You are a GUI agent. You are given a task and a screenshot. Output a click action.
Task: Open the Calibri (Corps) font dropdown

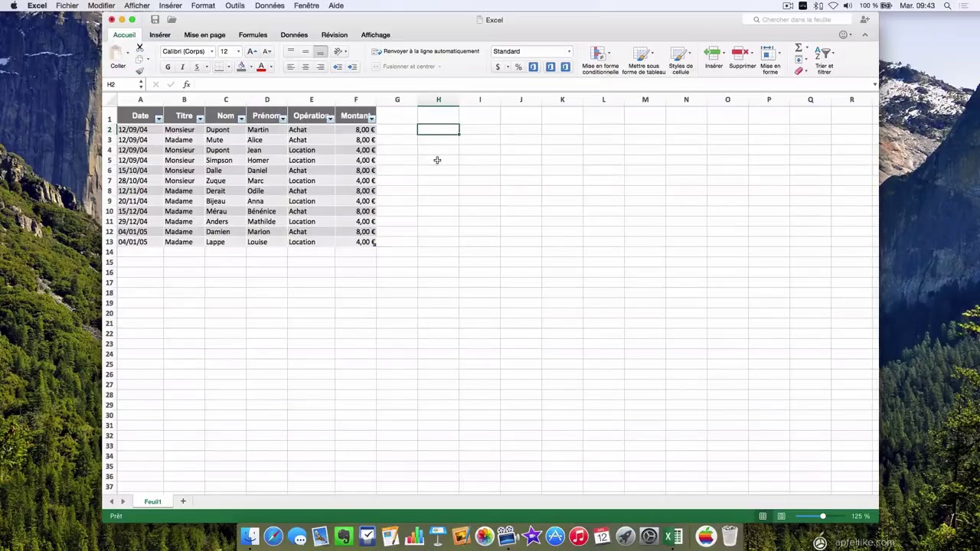coord(211,51)
